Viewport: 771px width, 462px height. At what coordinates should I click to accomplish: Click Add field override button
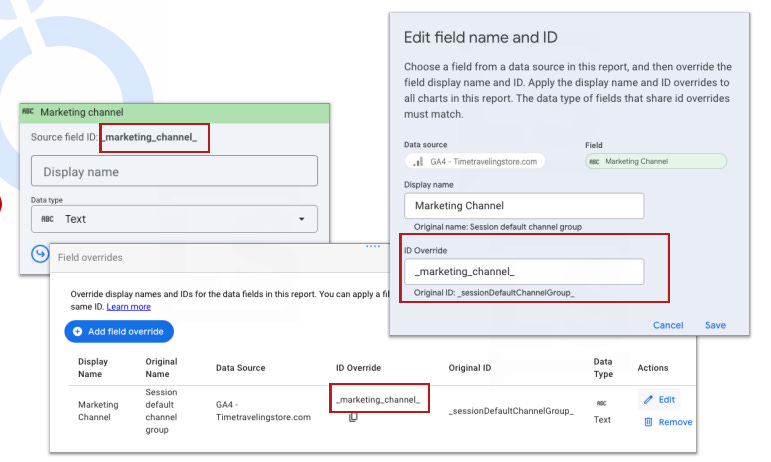point(119,331)
